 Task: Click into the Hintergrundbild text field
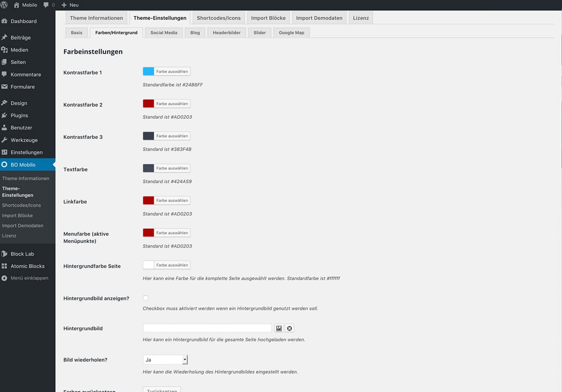click(207, 328)
